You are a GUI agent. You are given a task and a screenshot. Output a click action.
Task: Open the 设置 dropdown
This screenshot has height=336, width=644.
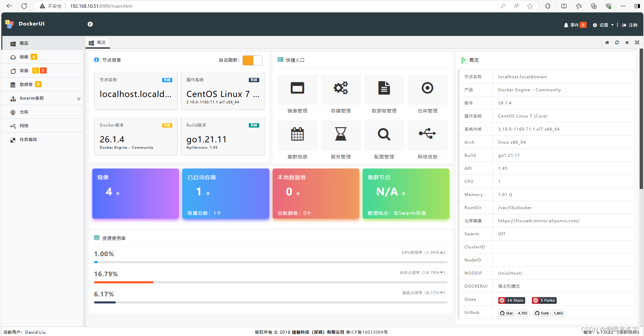603,25
